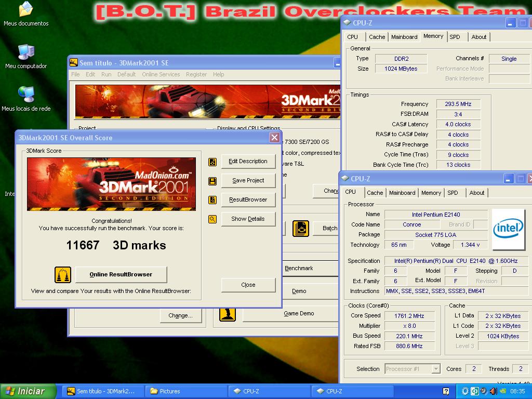Select About tab in upper CPU-Z window
The height and width of the screenshot is (399, 532).
pyautogui.click(x=478, y=37)
